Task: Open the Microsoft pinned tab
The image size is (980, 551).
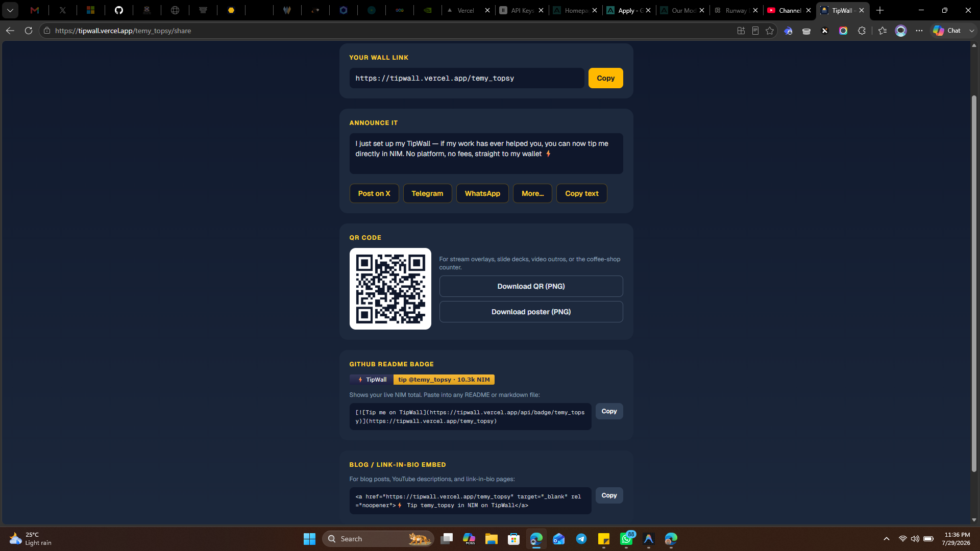Action: click(91, 10)
